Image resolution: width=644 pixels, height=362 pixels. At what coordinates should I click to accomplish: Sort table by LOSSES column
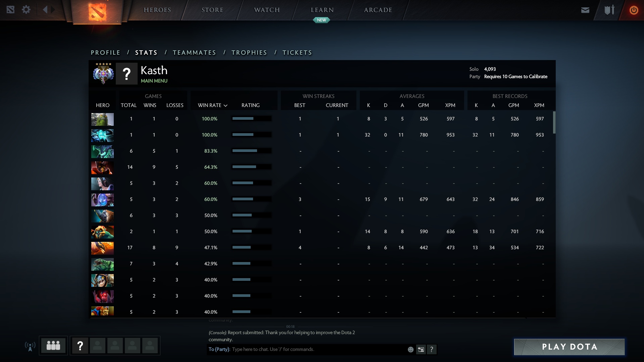coord(175,105)
